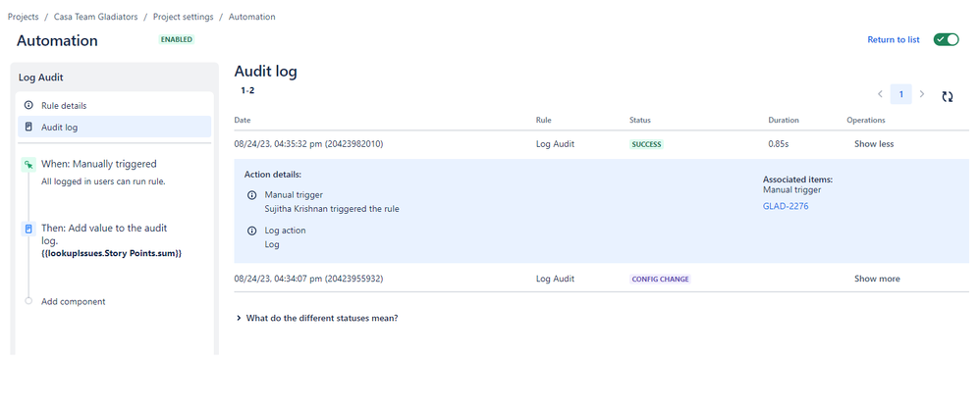The width and height of the screenshot is (980, 412).
Task: Click the 1-2 results count
Action: [x=247, y=90]
